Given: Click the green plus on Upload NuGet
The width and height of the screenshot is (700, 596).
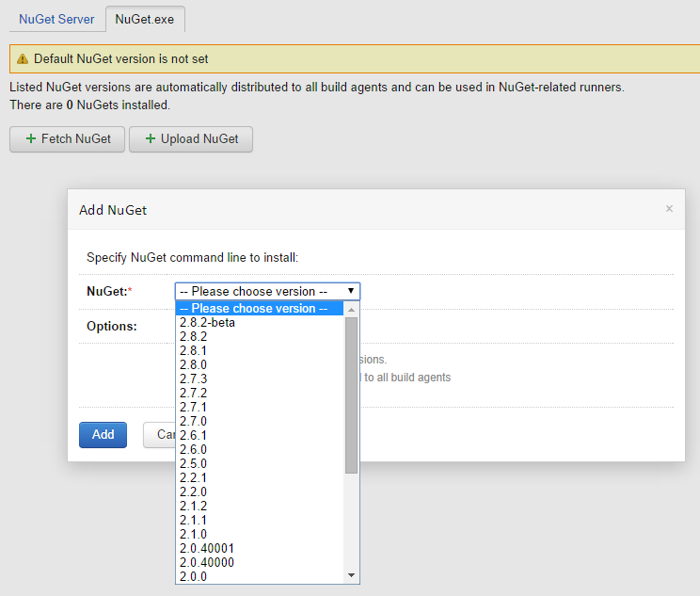Looking at the screenshot, I should click(151, 138).
